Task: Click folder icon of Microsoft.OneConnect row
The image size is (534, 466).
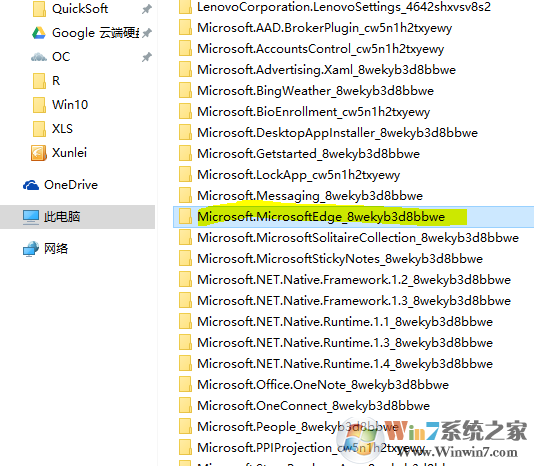Action: pyautogui.click(x=186, y=406)
